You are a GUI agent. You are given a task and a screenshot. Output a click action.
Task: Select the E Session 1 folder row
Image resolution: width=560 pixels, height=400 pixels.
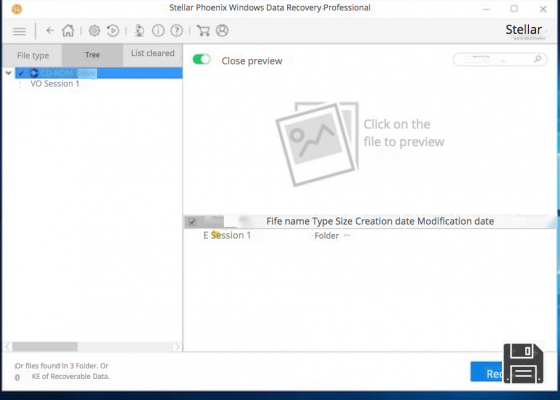tap(227, 235)
